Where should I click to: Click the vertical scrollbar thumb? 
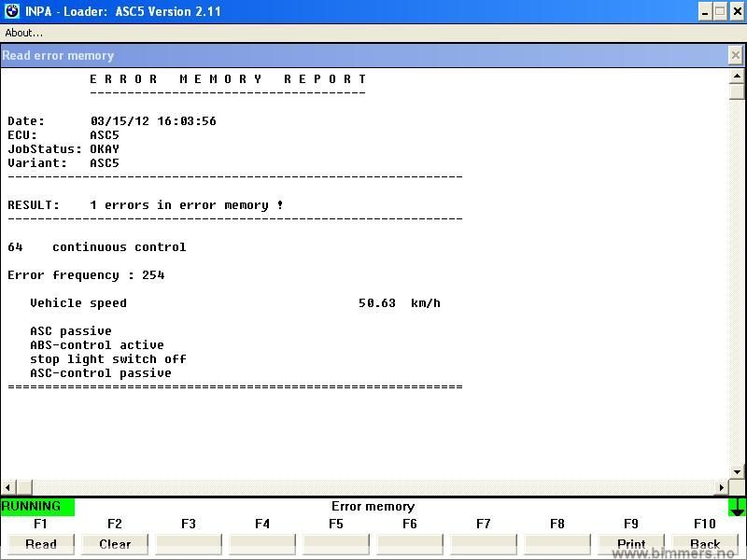737,91
